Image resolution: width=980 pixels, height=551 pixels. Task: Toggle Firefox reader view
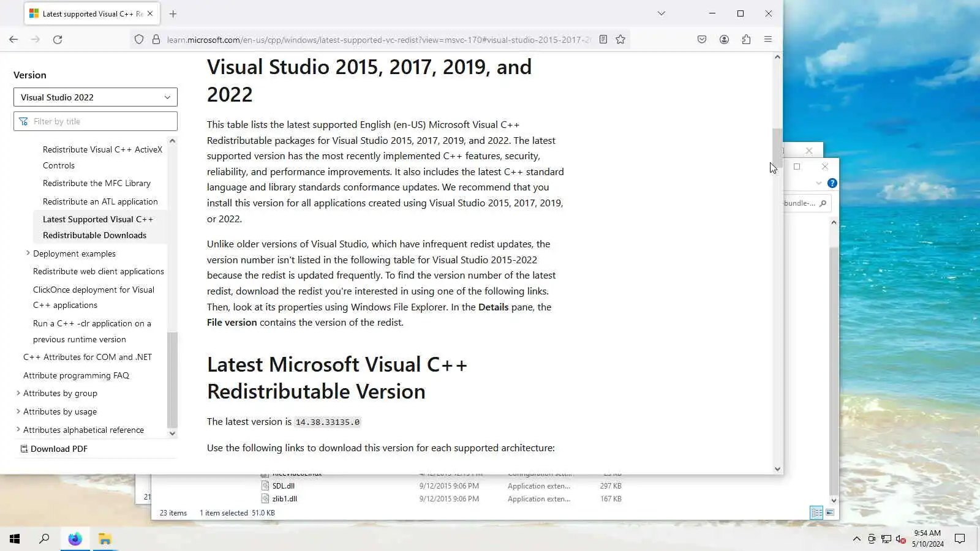pos(603,39)
